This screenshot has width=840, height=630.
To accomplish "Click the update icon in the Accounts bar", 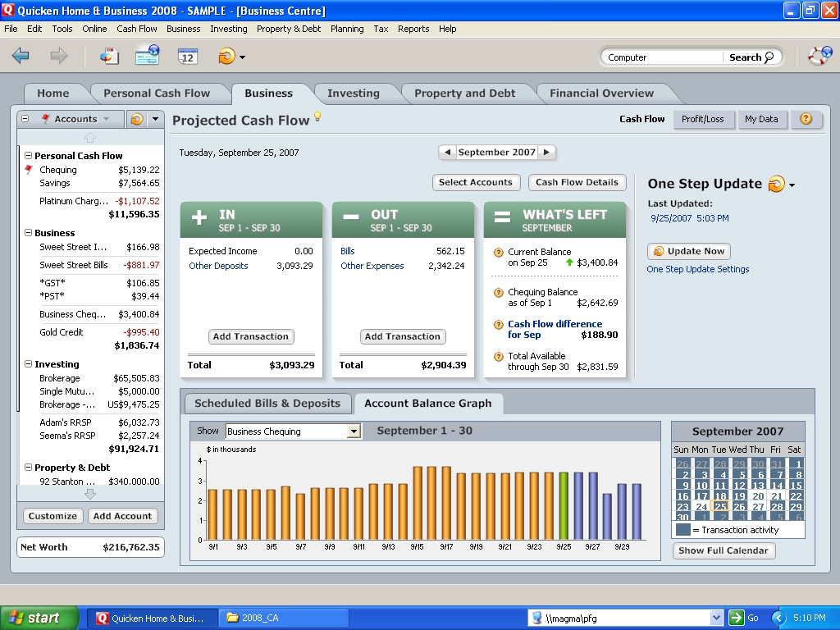I will tap(137, 119).
